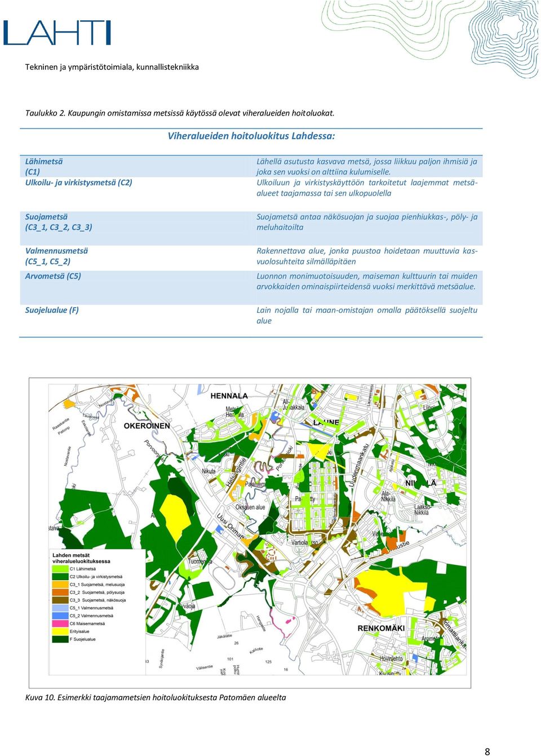Viewport: 541px width, 756px height.
Task: Click the legend title 'Lahden metsät viheralueluokituksessa'
Action: (x=81, y=558)
